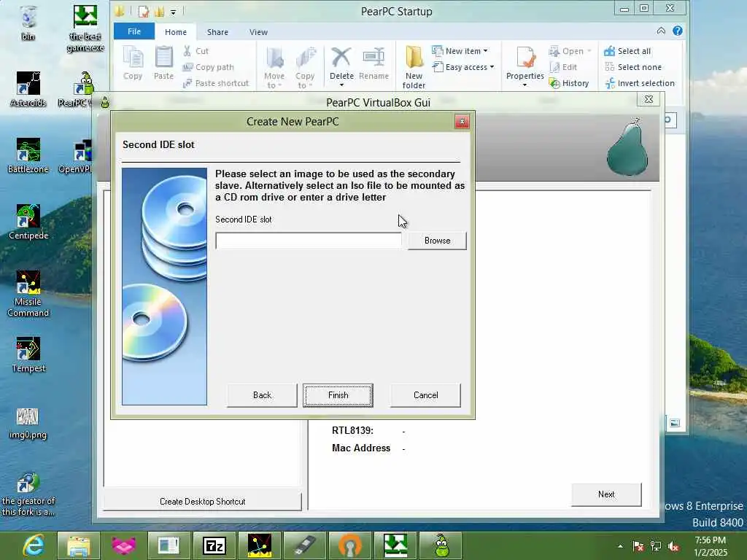Click Paste shortcut in the ribbon
Screen dimensions: 747x560
point(216,83)
